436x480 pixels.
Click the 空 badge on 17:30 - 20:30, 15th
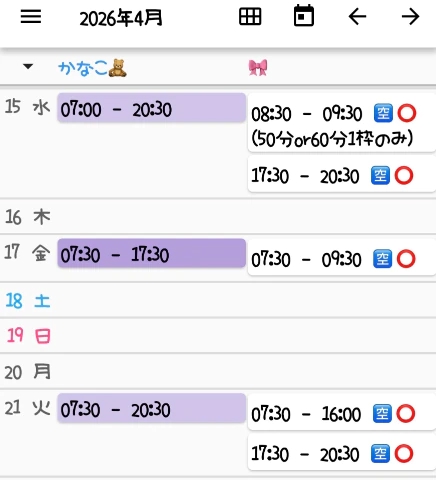click(380, 175)
